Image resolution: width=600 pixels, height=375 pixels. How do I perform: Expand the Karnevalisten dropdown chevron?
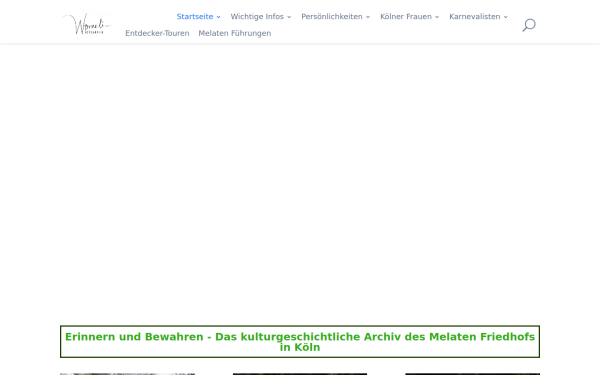point(505,17)
